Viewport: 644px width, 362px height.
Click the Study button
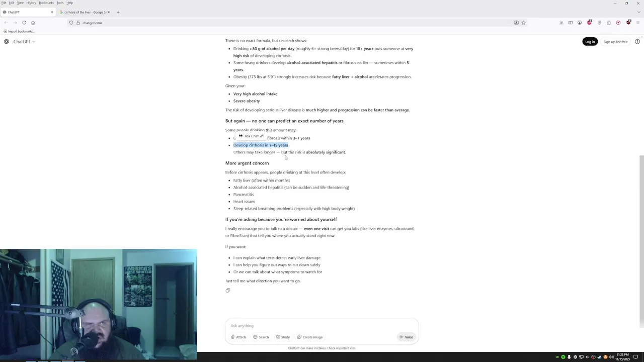click(x=283, y=337)
